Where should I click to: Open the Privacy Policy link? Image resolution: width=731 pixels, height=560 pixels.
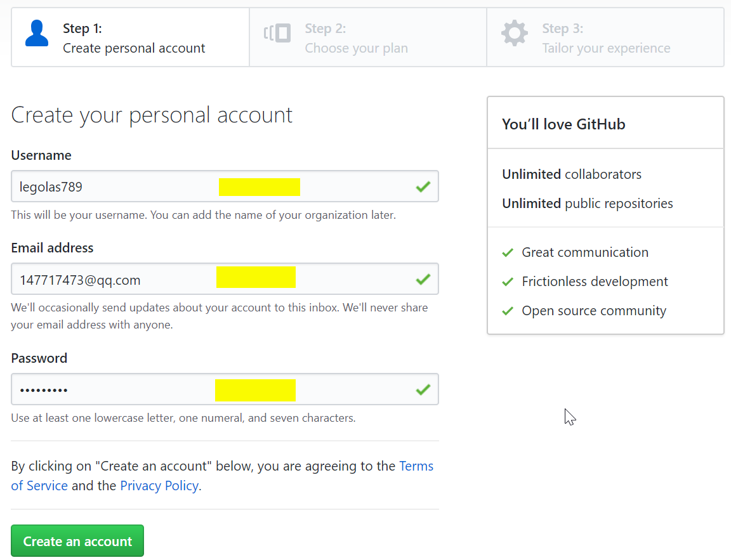pos(159,486)
